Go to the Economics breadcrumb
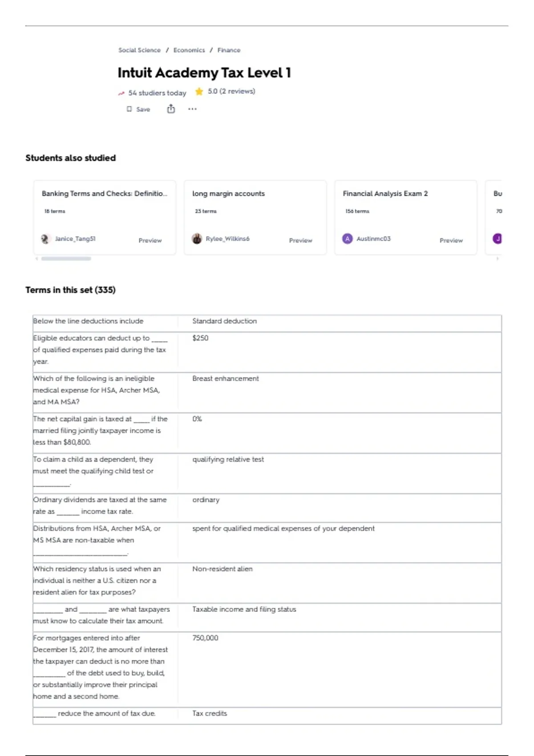Screen dimensions: 534x756 [189, 50]
